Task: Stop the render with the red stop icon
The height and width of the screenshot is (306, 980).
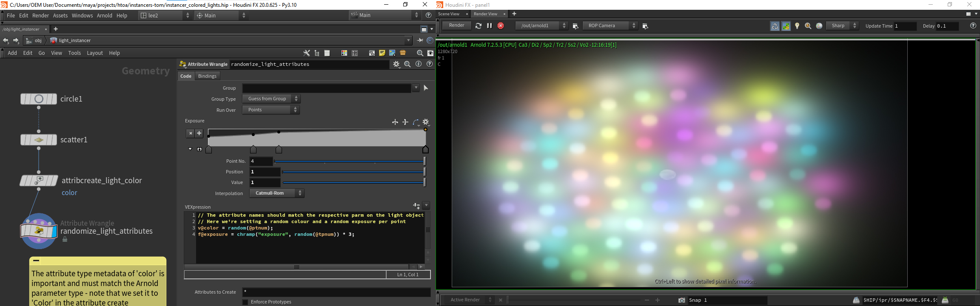Action: point(501,26)
